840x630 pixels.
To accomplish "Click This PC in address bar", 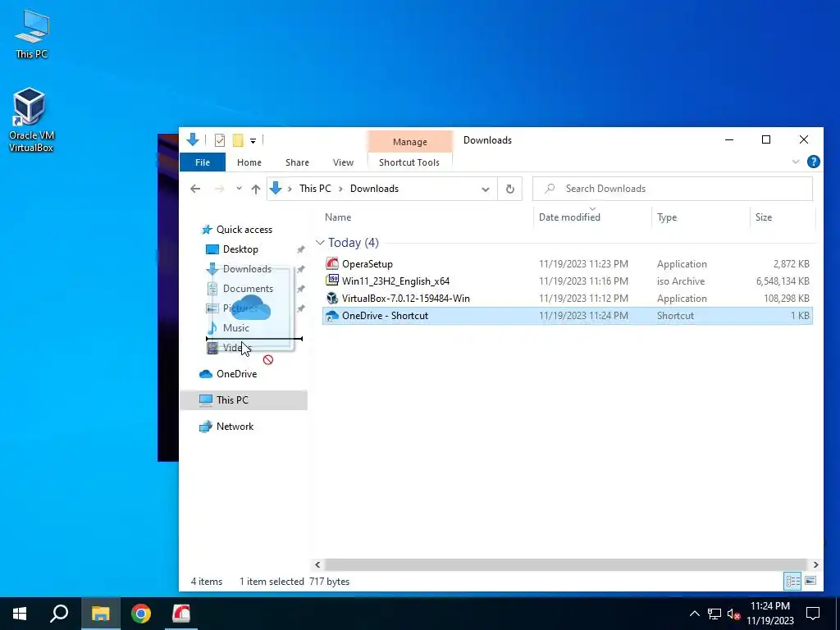I will point(315,189).
